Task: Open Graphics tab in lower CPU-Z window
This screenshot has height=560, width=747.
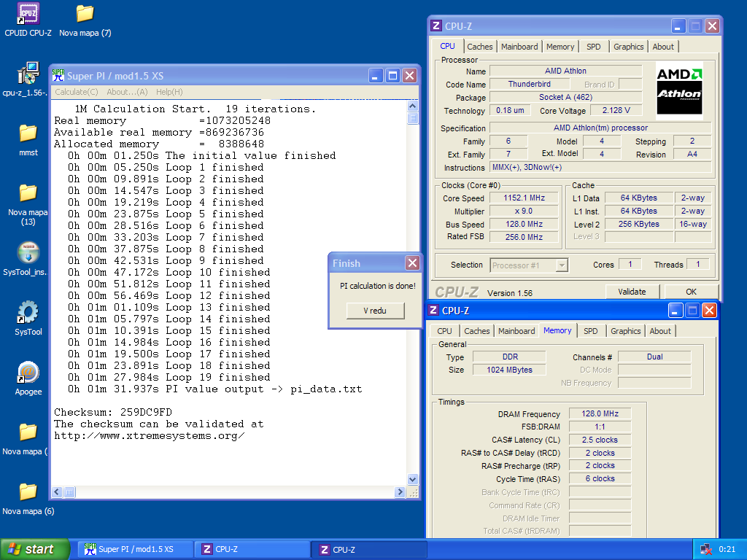Action: [625, 331]
